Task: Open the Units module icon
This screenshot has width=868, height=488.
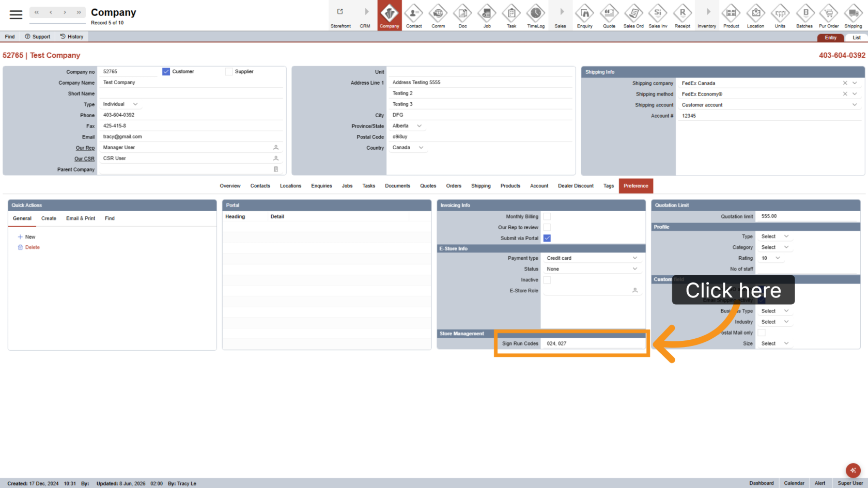Action: [x=780, y=15]
